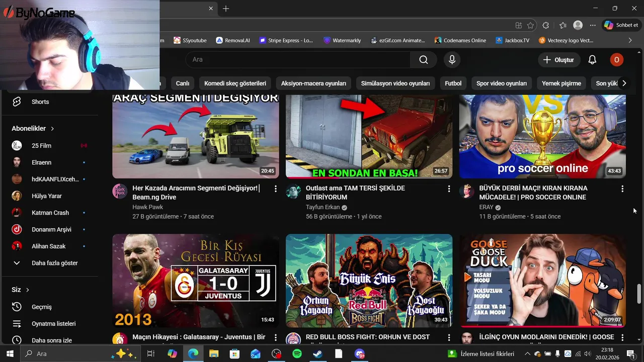Image resolution: width=644 pixels, height=362 pixels.
Task: Expand Daha fazla göster in subscriptions
Action: point(45,263)
